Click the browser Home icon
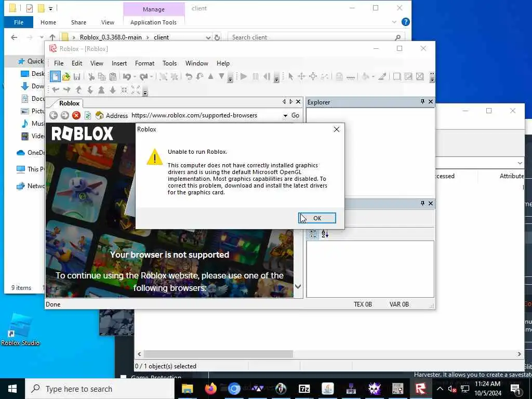The width and height of the screenshot is (532, 399). [99, 115]
